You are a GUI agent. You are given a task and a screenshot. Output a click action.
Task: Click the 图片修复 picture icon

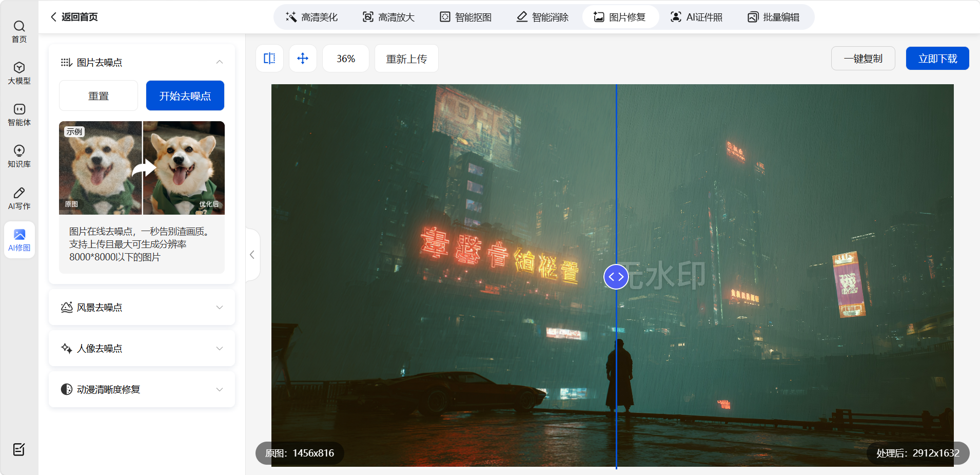(x=599, y=17)
